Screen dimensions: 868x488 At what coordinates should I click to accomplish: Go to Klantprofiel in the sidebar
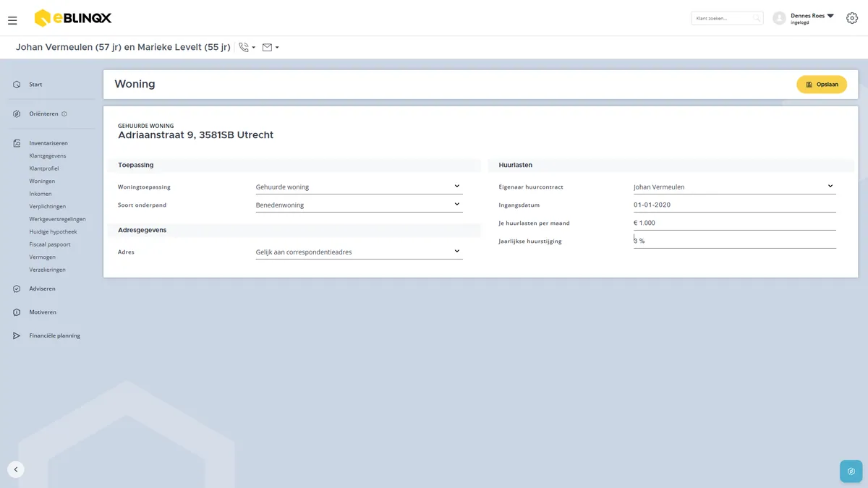(x=44, y=168)
